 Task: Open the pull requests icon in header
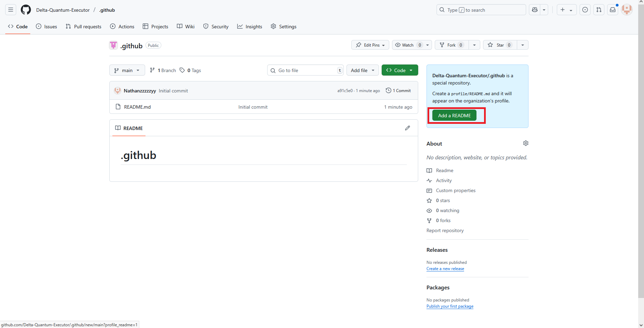(599, 10)
